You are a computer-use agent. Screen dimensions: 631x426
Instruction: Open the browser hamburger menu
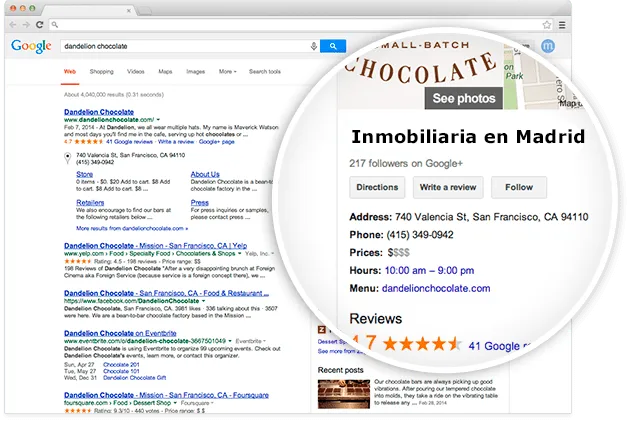point(562,25)
